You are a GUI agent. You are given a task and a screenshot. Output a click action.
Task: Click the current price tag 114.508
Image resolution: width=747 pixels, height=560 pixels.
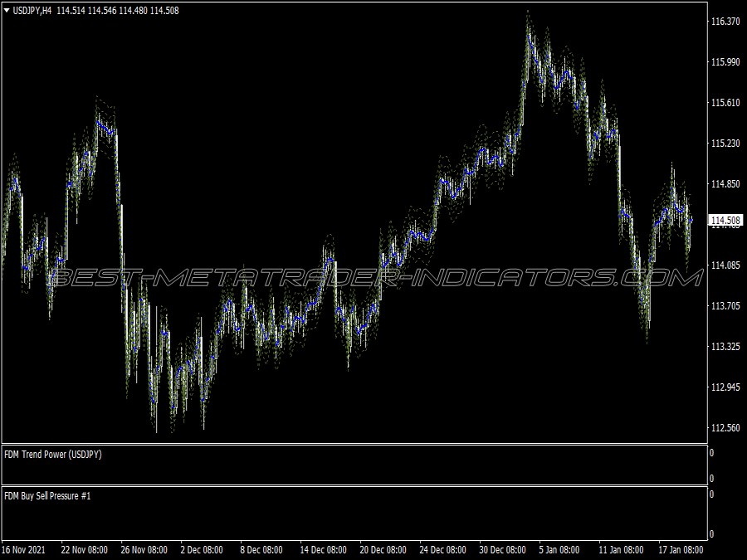pyautogui.click(x=725, y=220)
